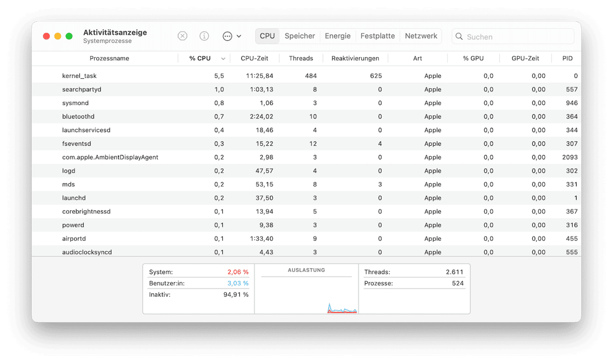Select the bluetoothd process
Image resolution: width=613 pixels, height=364 pixels.
pos(306,116)
